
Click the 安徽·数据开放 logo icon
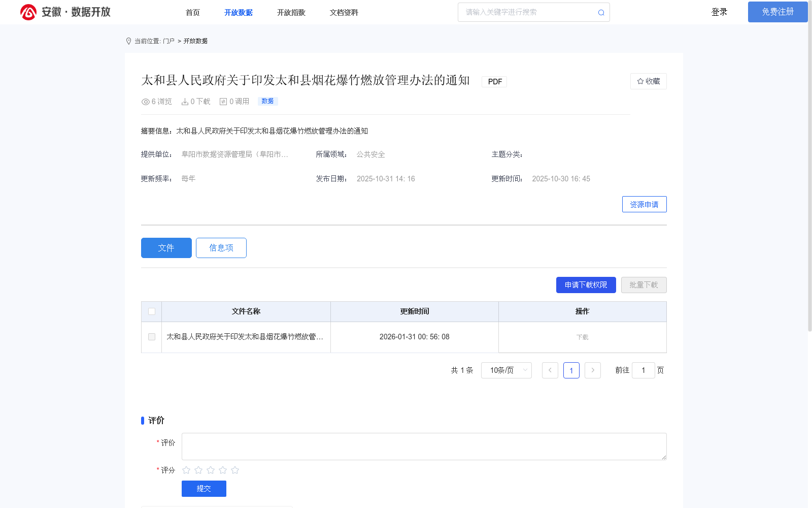pos(28,12)
